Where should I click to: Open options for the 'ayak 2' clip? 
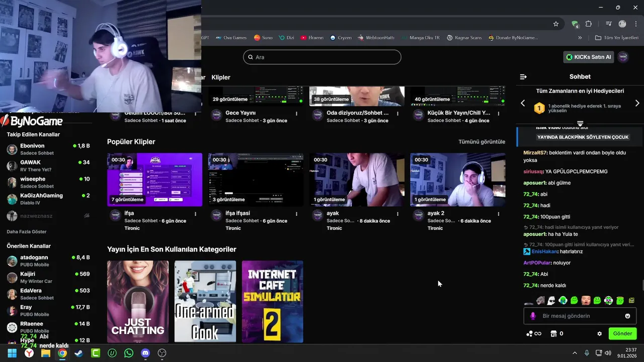tap(499, 214)
